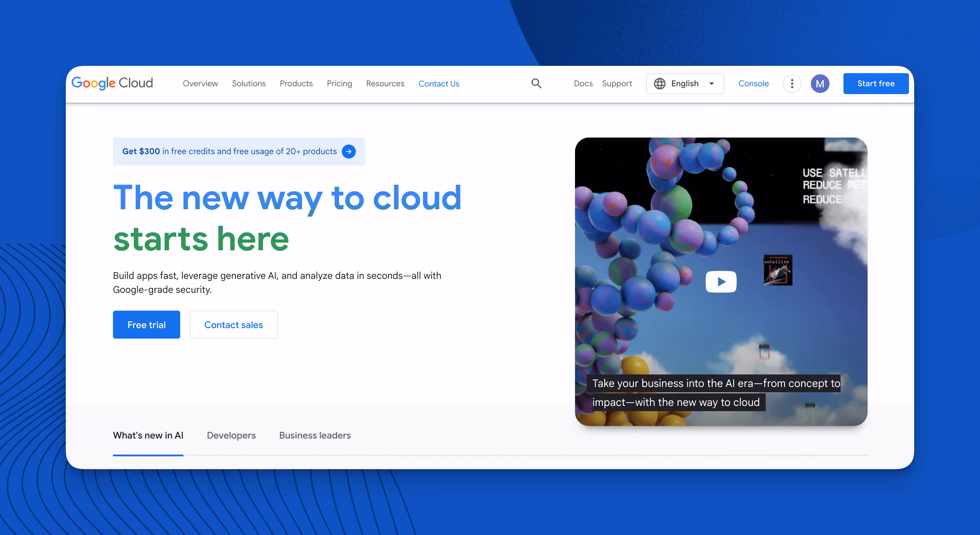This screenshot has width=980, height=535.
Task: Click the search magnifier icon
Action: (x=536, y=83)
